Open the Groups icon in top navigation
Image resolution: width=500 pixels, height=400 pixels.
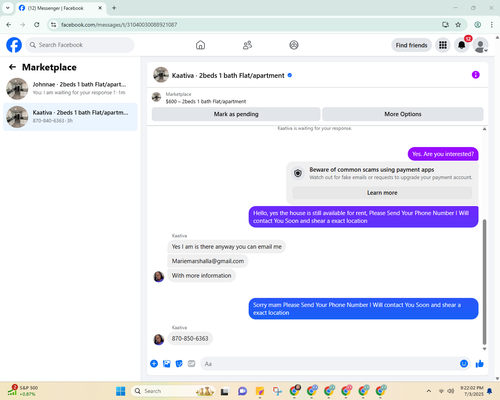tap(294, 45)
